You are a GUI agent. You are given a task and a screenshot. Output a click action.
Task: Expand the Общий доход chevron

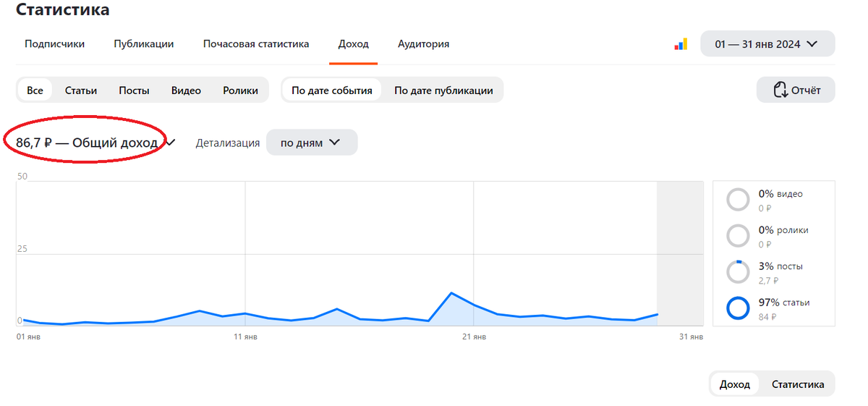coord(171,143)
